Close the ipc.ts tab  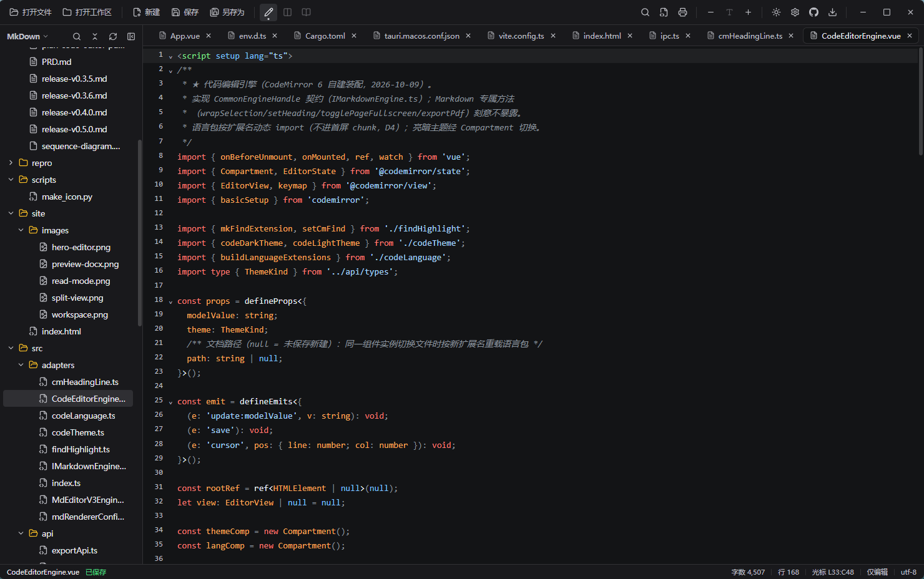click(688, 36)
